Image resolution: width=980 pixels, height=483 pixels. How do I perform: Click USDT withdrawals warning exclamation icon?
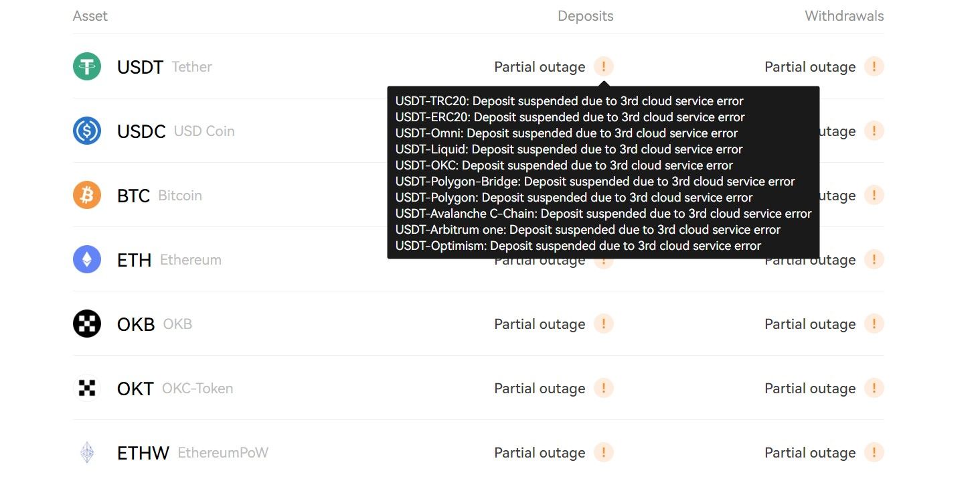(x=874, y=66)
